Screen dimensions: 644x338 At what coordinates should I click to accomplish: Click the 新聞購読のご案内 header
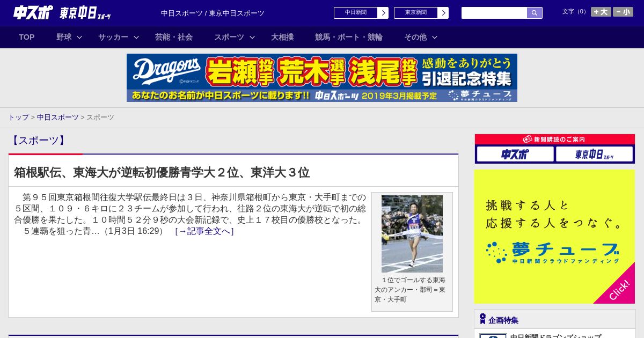(x=555, y=139)
